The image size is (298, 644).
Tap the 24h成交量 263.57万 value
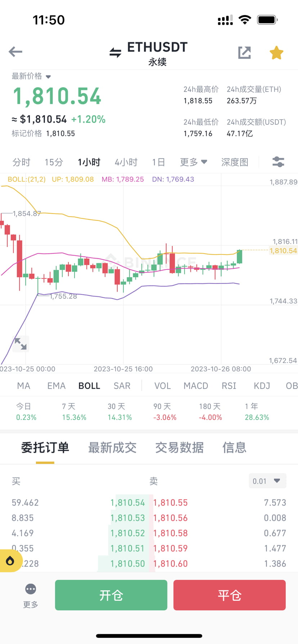pyautogui.click(x=242, y=101)
